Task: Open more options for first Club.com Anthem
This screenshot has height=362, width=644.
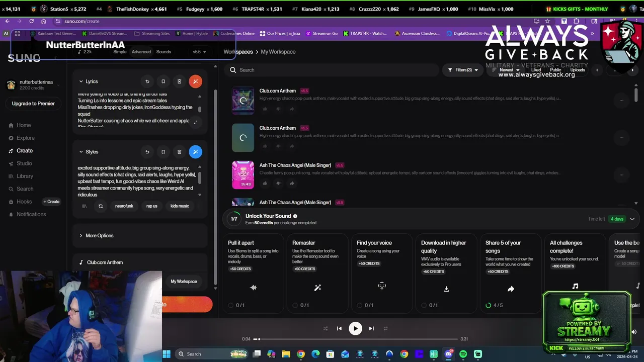Action: coord(621,101)
